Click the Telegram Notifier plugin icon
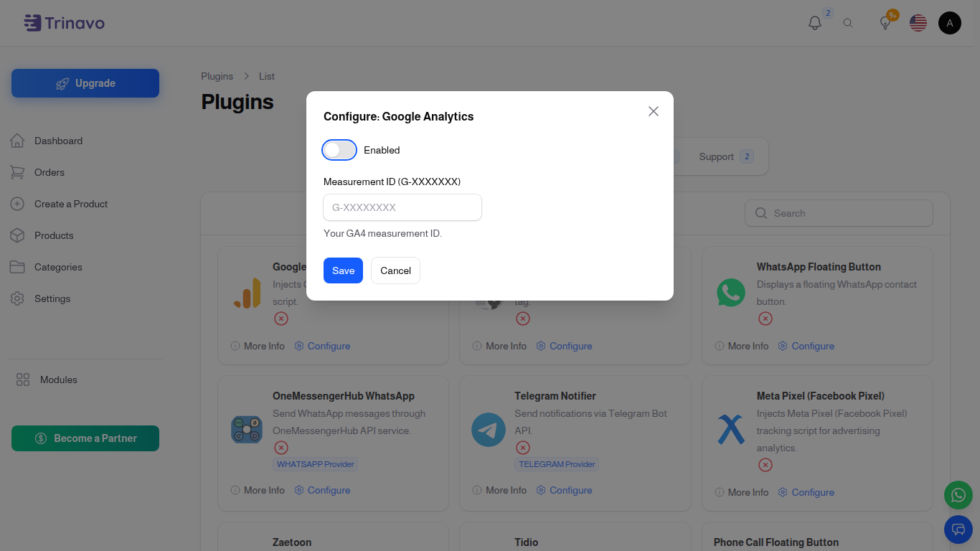 coord(489,430)
